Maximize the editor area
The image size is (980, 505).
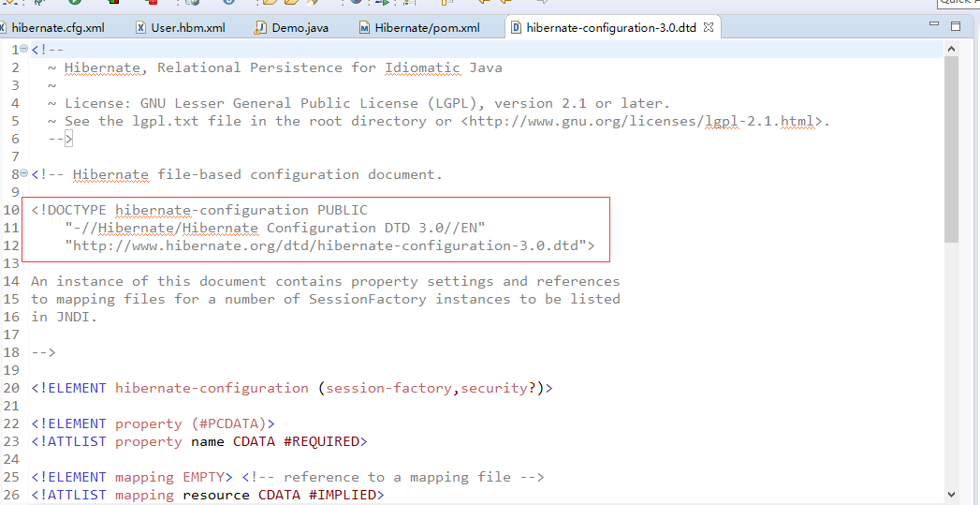coord(955,26)
